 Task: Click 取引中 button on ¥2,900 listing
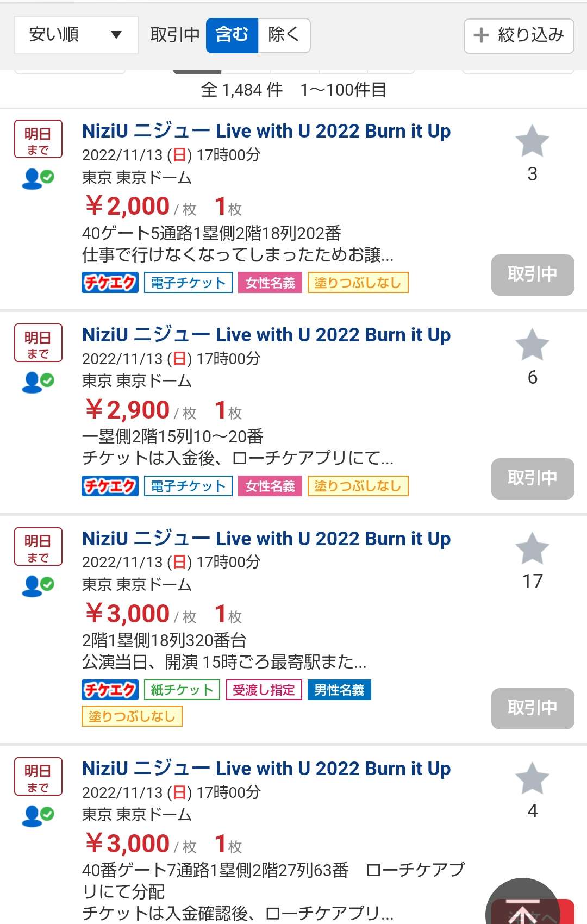click(532, 478)
